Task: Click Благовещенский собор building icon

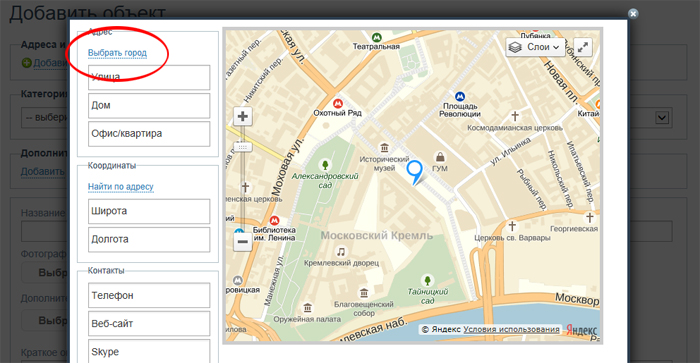Action: 364,293
